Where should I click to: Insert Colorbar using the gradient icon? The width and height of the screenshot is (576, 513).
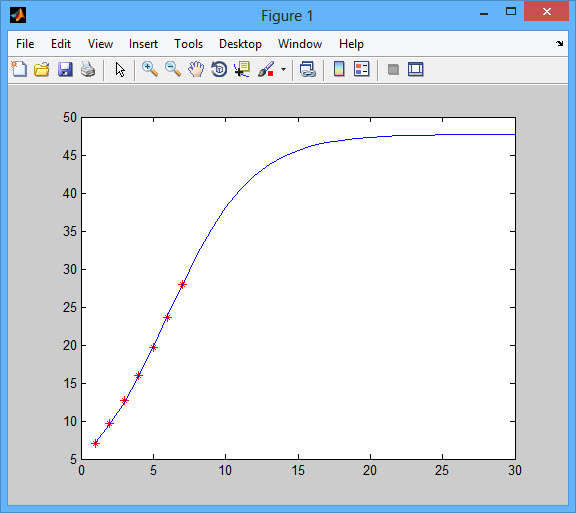point(339,69)
